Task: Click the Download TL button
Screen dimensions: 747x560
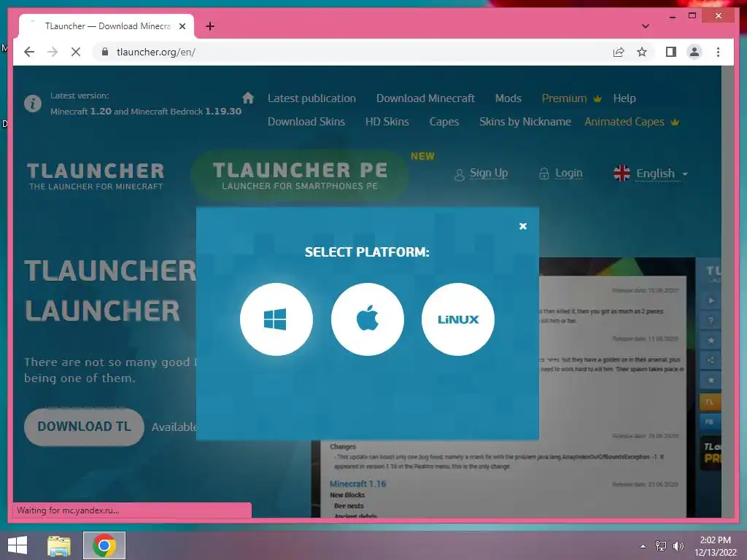Action: point(84,427)
